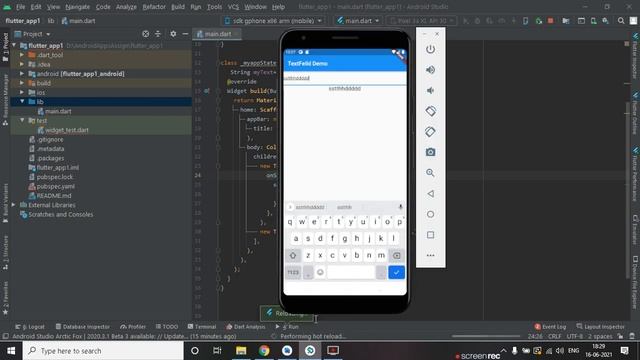Image resolution: width=640 pixels, height=360 pixels.
Task: Open Task View on taskbar
Action: (x=217, y=351)
